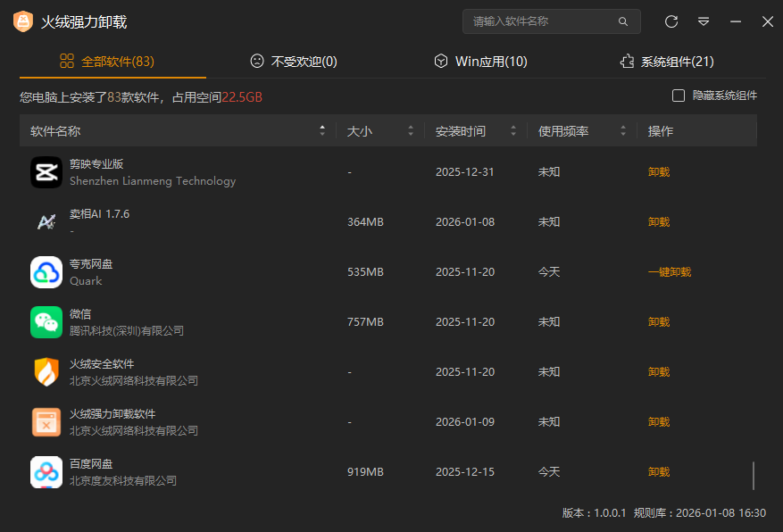
Task: Click the 百度网盘 app icon
Action: point(46,471)
